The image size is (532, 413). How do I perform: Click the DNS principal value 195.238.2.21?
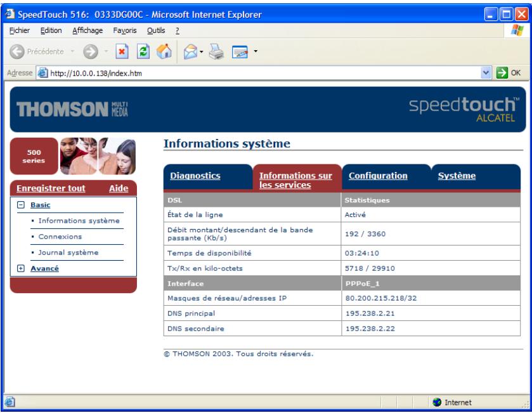coord(370,313)
